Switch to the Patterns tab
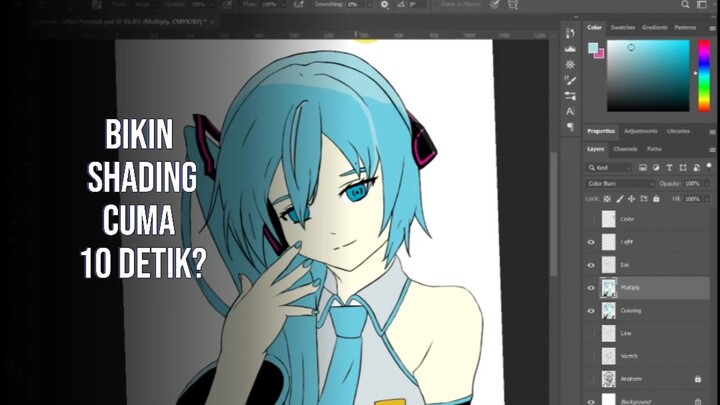Screen dimensions: 720x405 [x=685, y=28]
